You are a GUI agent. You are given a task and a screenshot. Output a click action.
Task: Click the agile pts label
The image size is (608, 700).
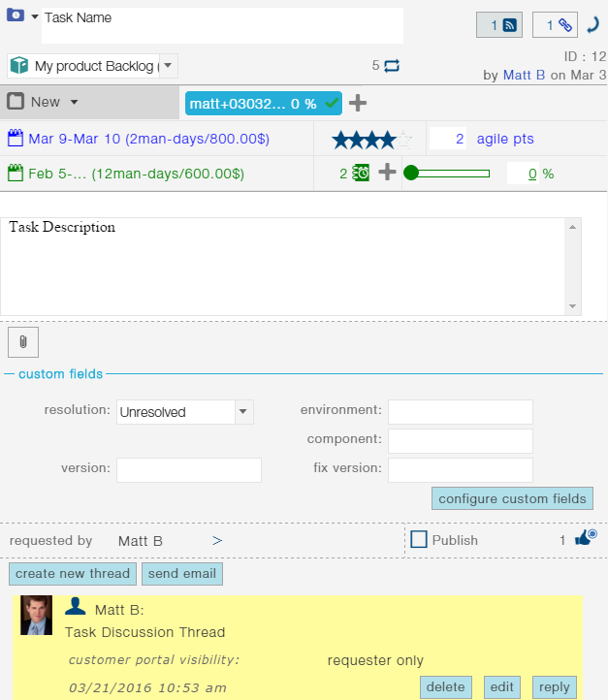[x=505, y=139]
